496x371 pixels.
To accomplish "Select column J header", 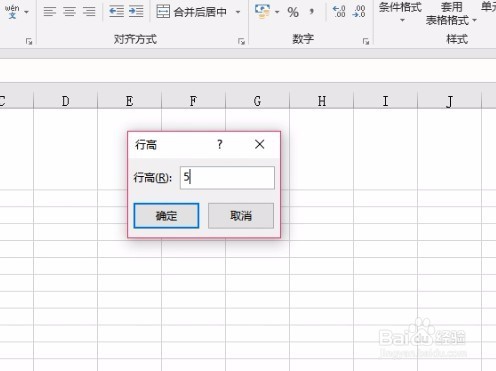I will point(450,101).
